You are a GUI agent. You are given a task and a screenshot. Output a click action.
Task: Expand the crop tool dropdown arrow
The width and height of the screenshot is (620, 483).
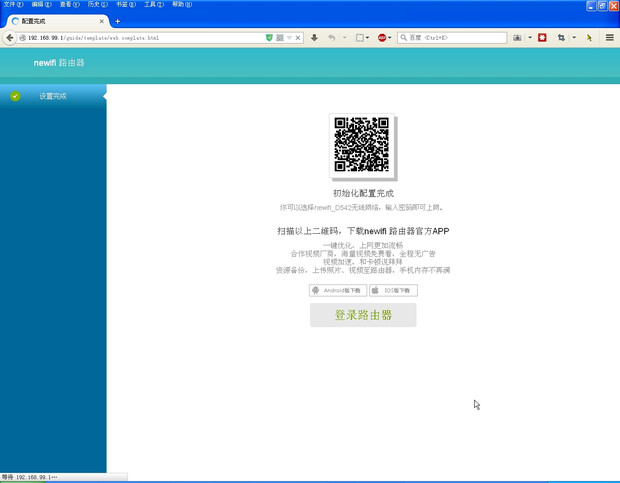(x=574, y=38)
